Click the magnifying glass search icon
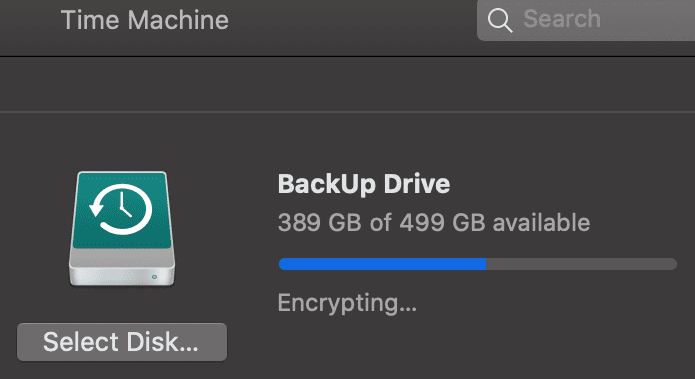 point(500,20)
